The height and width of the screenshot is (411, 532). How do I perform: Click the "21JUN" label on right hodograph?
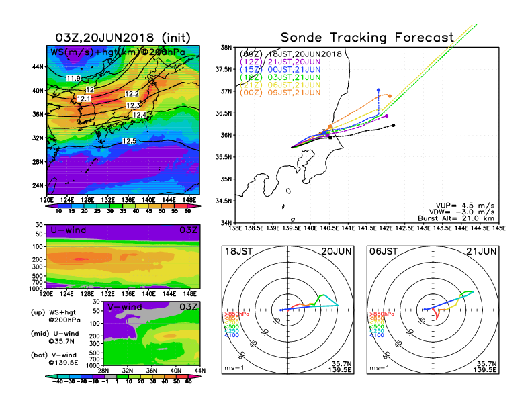482,251
